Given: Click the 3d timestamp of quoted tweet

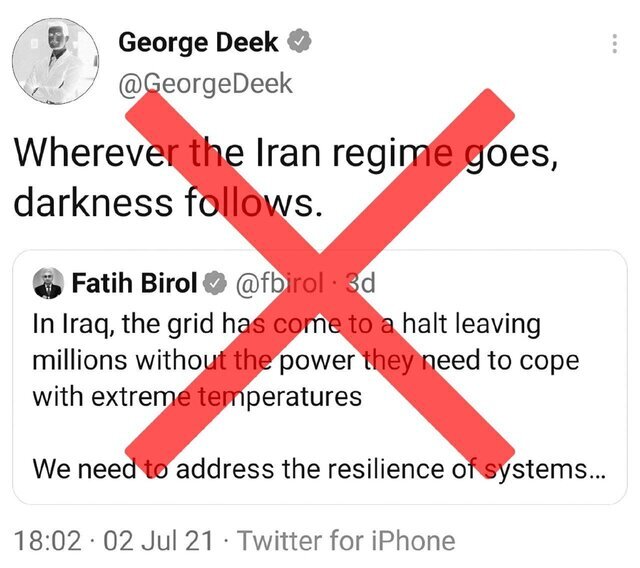Looking at the screenshot, I should [358, 284].
